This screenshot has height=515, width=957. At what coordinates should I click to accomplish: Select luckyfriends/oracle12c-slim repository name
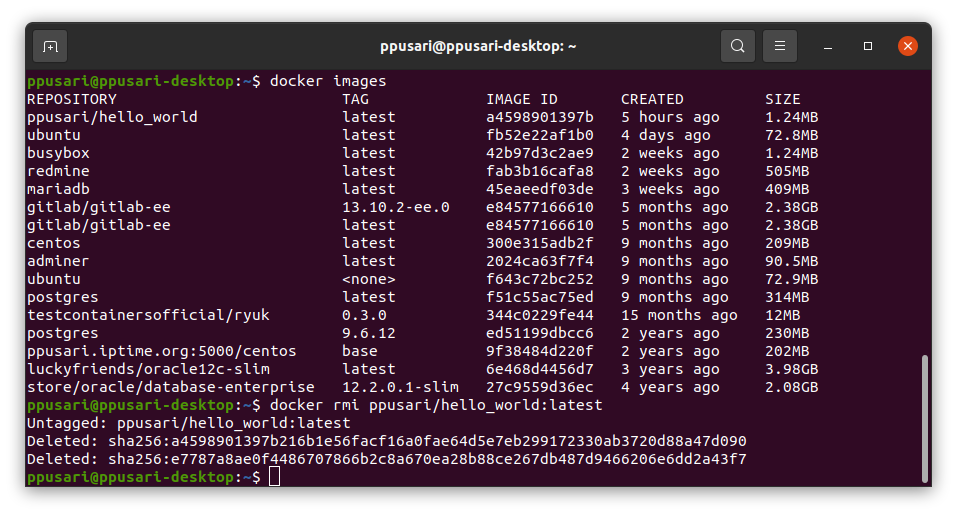[x=148, y=369]
